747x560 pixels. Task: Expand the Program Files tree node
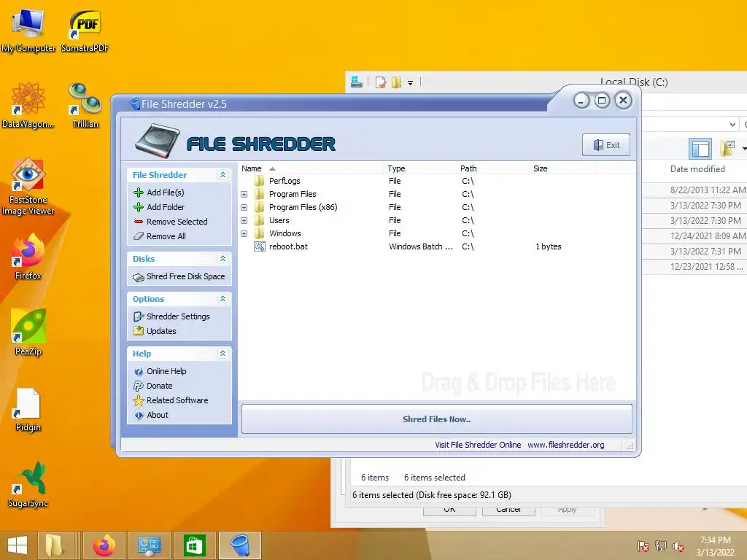244,194
